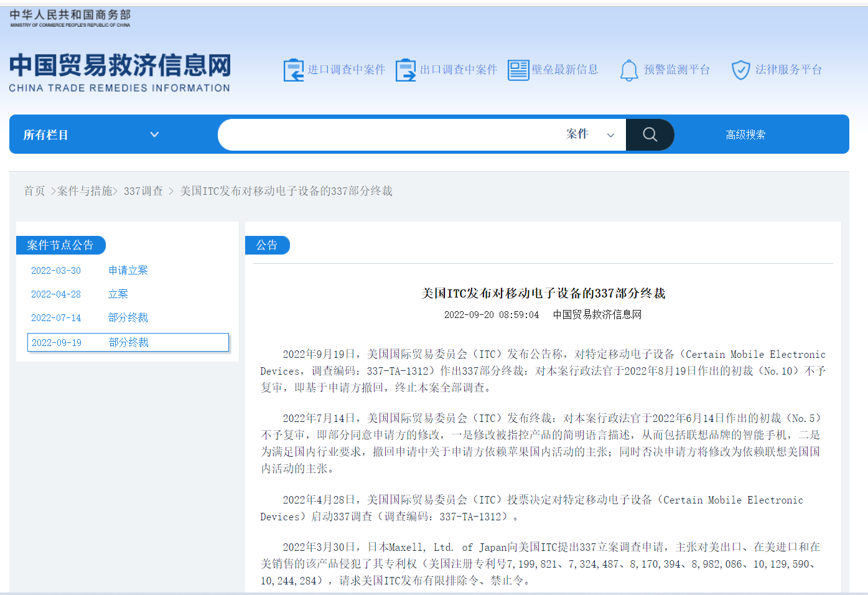Click the date 2022-03-30

click(x=56, y=271)
